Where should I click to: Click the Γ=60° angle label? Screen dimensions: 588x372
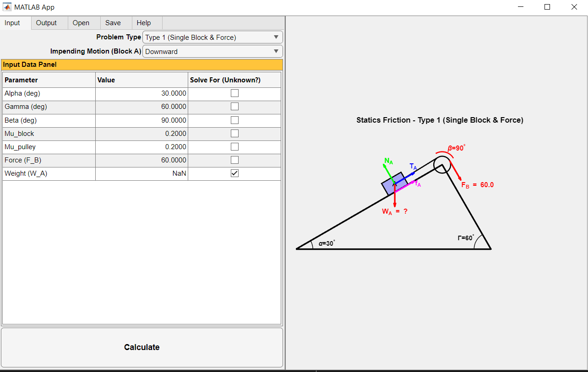click(x=466, y=238)
